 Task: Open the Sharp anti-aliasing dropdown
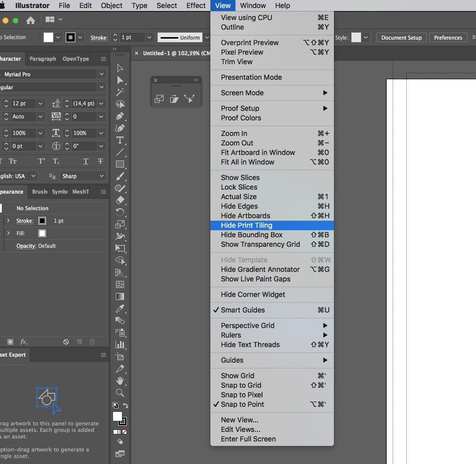pyautogui.click(x=101, y=176)
